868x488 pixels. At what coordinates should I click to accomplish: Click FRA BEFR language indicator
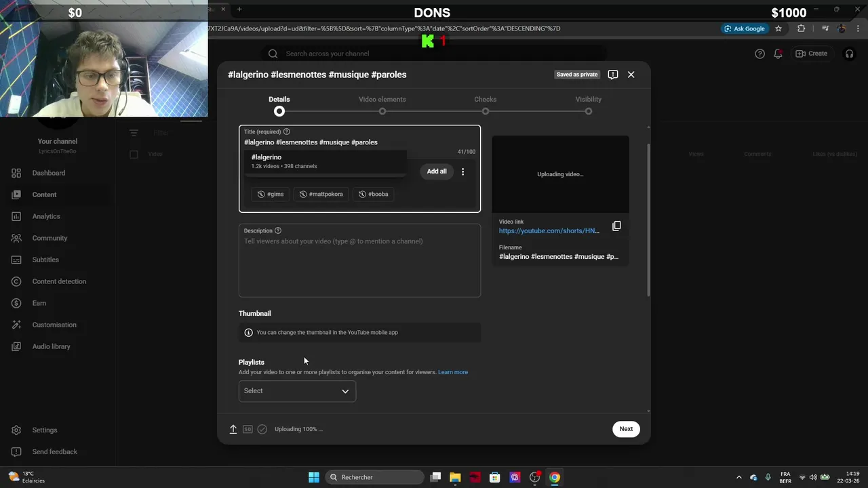click(x=785, y=477)
